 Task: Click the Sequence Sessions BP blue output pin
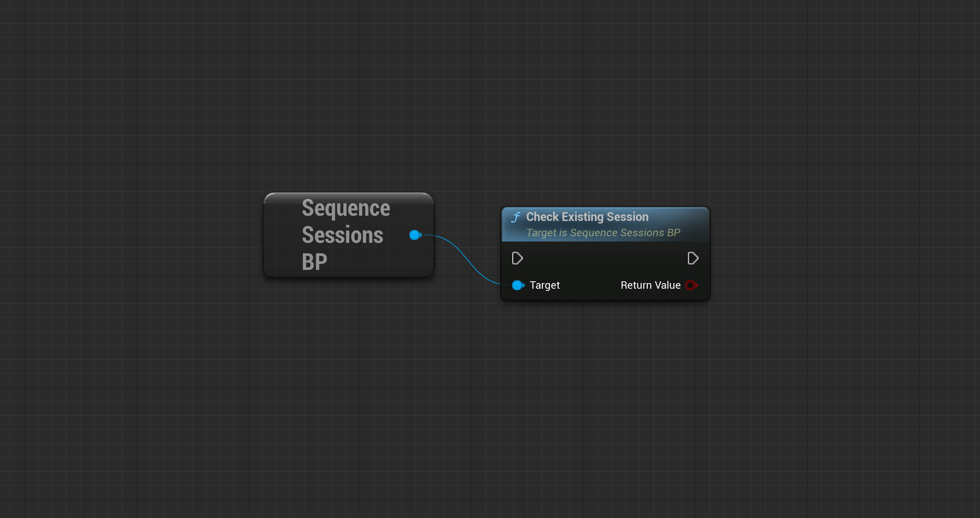point(416,235)
